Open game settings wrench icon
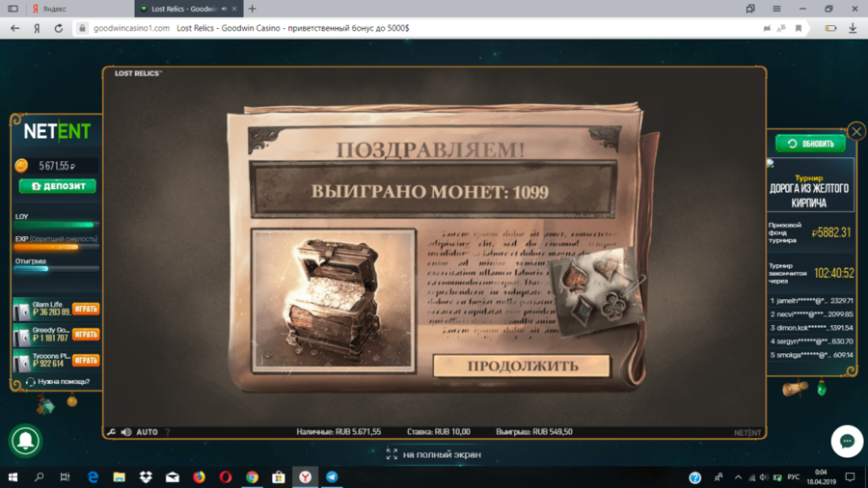 [112, 432]
